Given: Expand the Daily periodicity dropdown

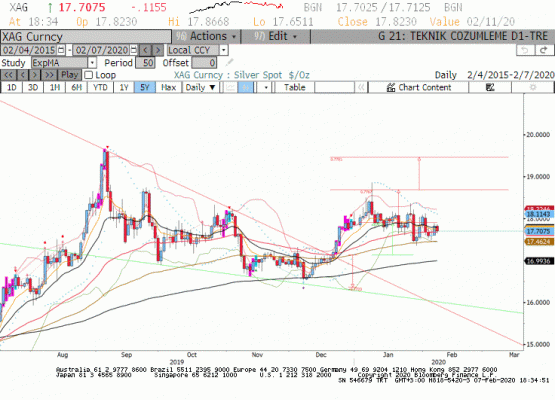Looking at the screenshot, I should tap(200, 87).
